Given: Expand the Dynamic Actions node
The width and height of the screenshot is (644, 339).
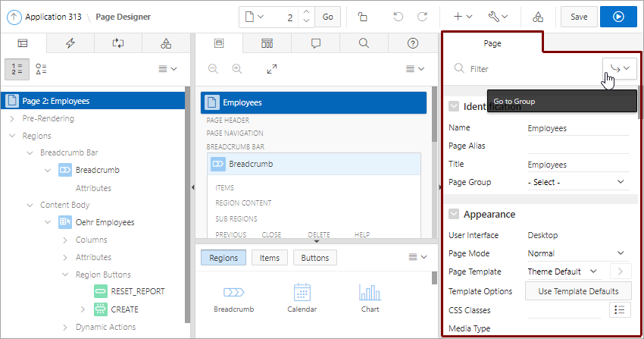Looking at the screenshot, I should [x=65, y=328].
